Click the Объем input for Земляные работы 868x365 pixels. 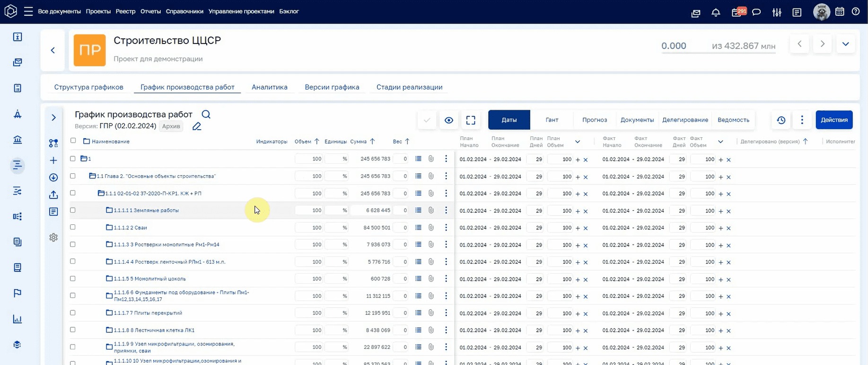(x=309, y=210)
